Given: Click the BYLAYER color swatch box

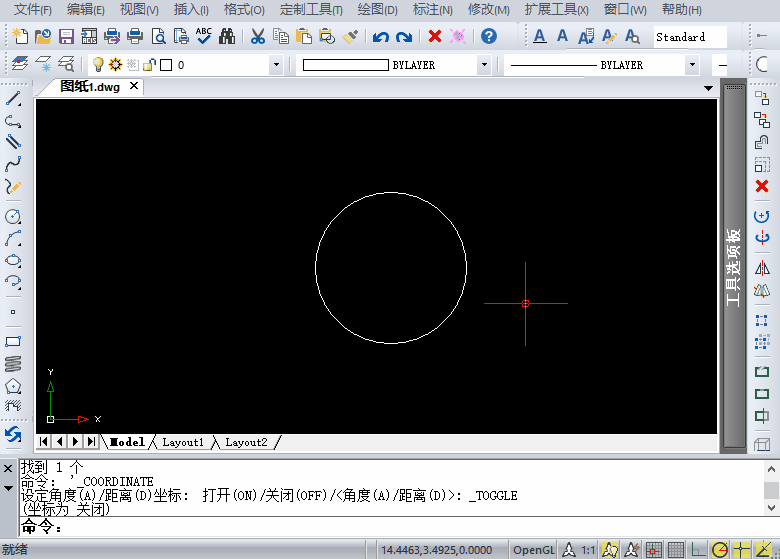Looking at the screenshot, I should 346,65.
